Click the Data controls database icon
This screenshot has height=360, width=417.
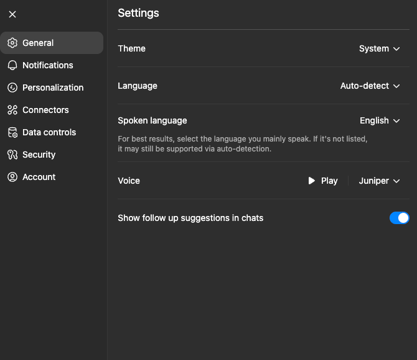point(12,132)
